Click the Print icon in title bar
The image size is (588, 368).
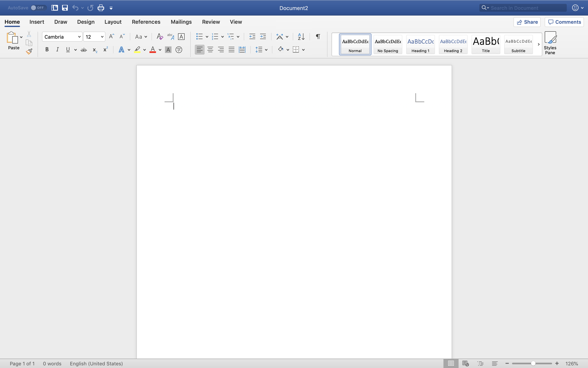(x=101, y=8)
